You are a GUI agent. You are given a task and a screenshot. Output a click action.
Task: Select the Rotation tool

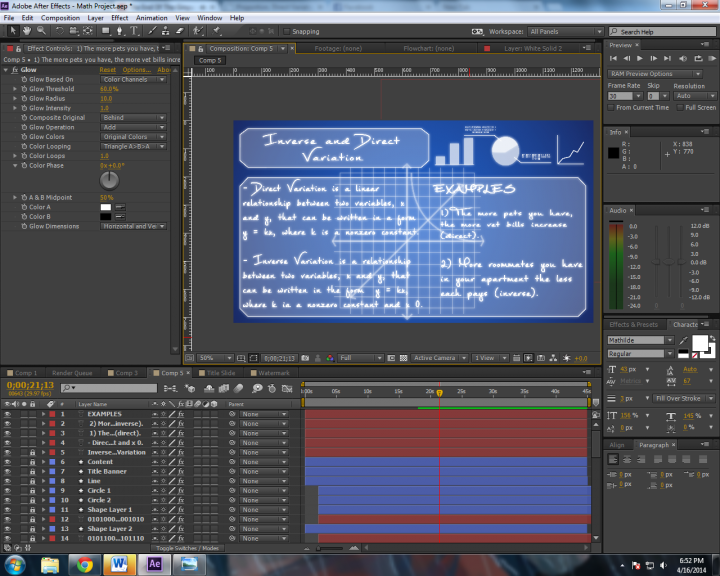[x=59, y=31]
